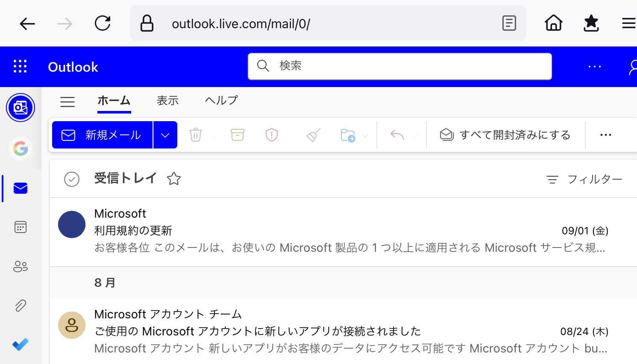Click the move-to-folder icon

[x=348, y=135]
